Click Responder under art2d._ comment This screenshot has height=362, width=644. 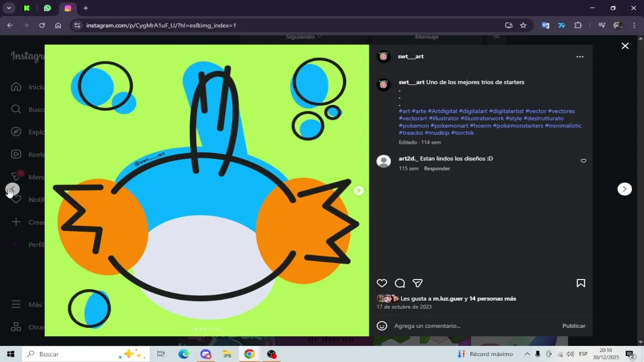tap(437, 168)
